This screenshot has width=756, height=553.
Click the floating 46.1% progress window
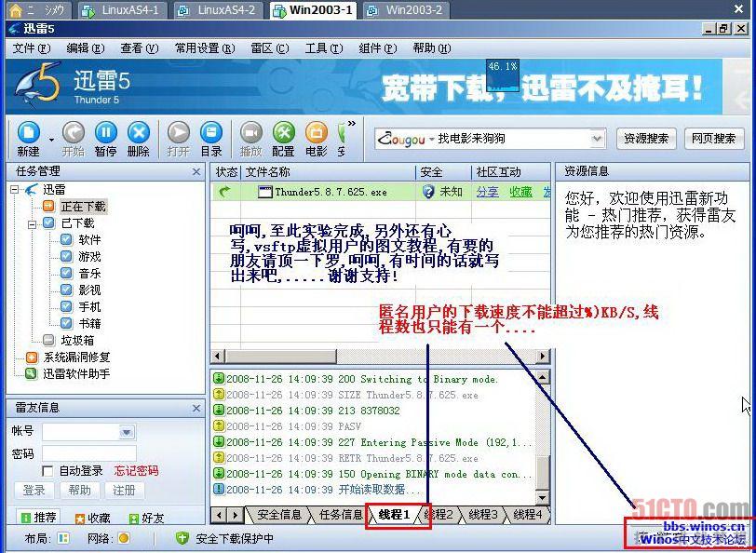(503, 75)
